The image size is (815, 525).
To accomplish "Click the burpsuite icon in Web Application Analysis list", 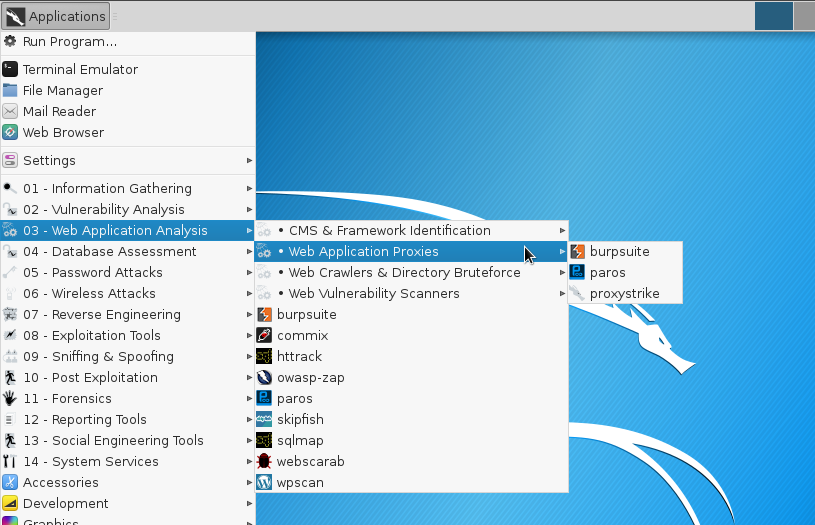I will pyautogui.click(x=264, y=314).
